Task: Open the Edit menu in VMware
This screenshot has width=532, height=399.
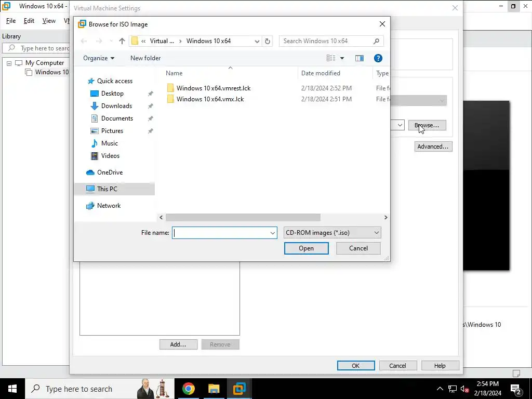Action: point(29,21)
